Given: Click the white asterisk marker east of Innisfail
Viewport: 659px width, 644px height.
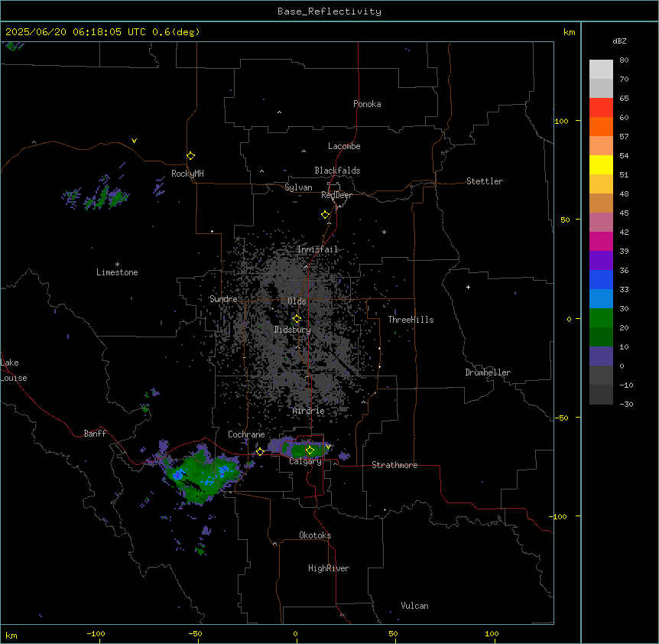Looking at the screenshot, I should [x=384, y=232].
